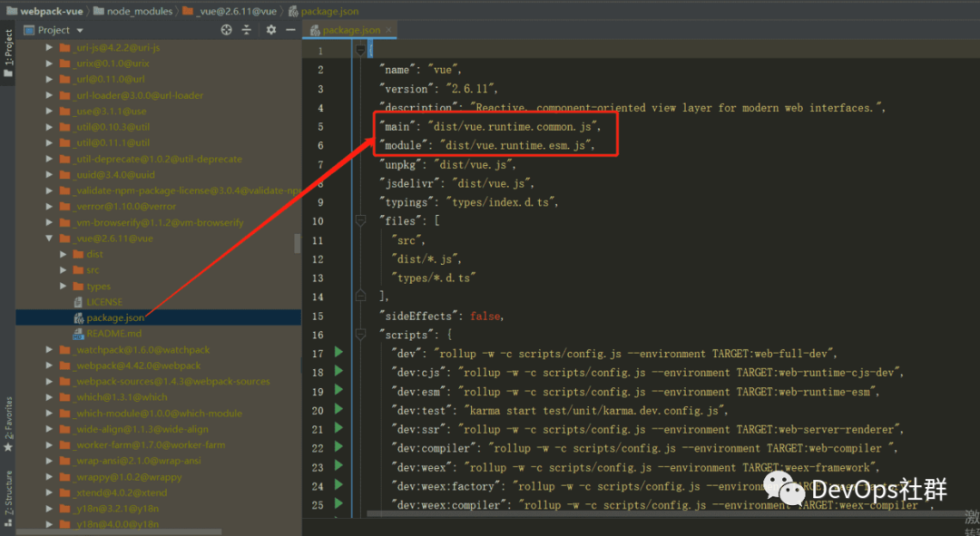The image size is (980, 536).
Task: Click the dist folder icon under vue
Action: (78, 254)
